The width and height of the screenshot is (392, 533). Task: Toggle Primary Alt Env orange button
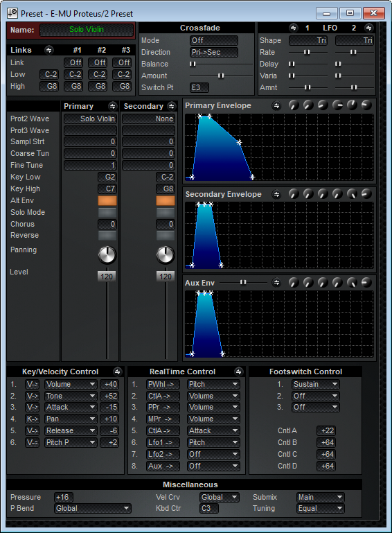coord(107,200)
